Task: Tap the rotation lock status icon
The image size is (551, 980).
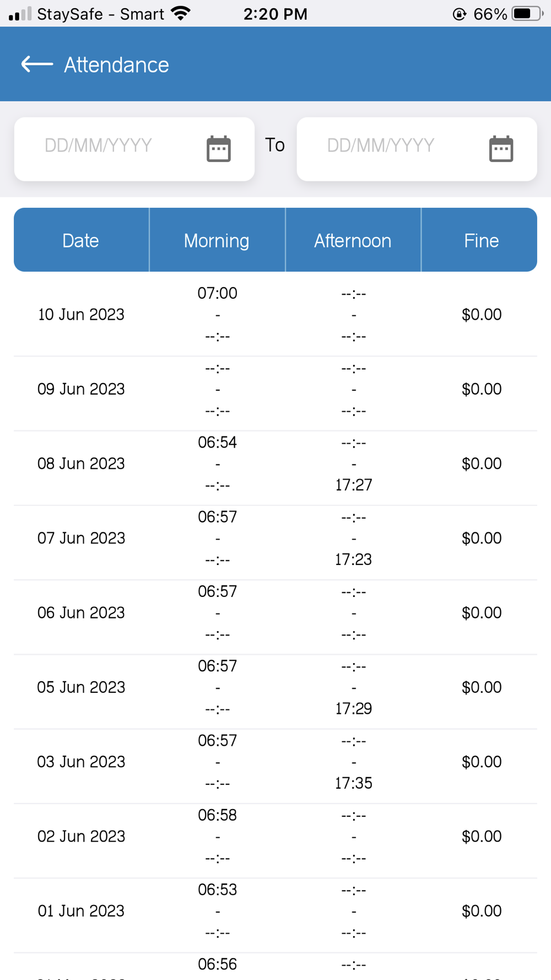Action: [459, 14]
